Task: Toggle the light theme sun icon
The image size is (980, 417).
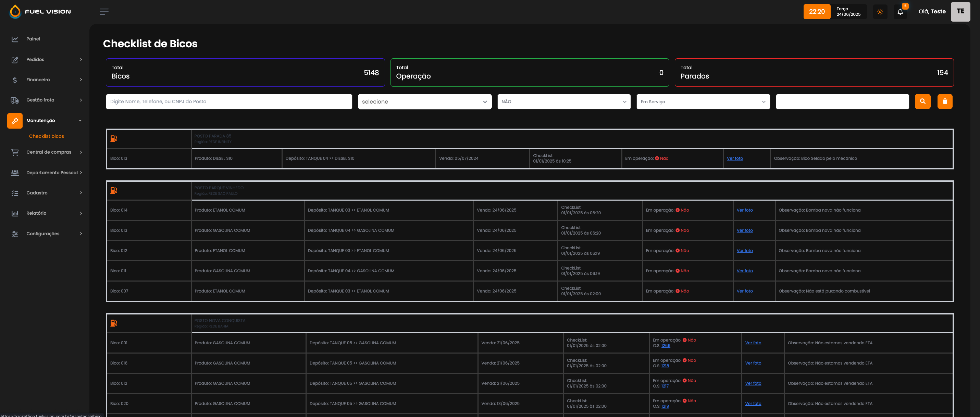Action: click(880, 12)
